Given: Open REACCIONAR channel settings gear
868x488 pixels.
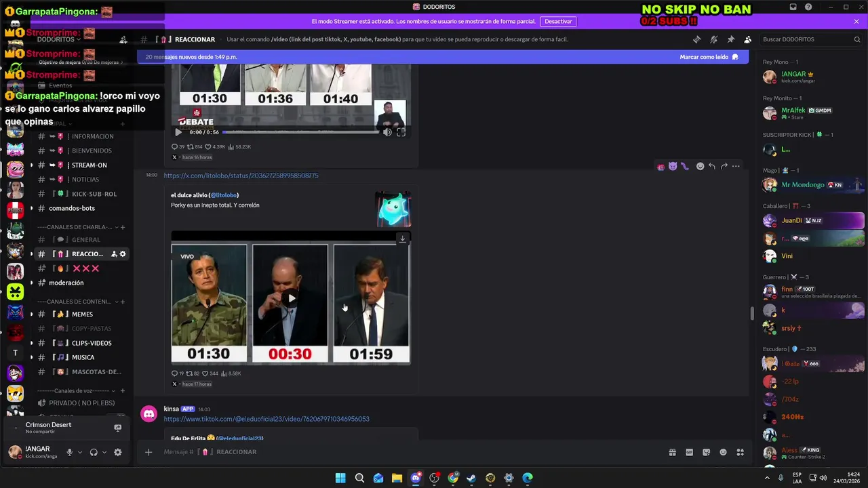Looking at the screenshot, I should [123, 253].
